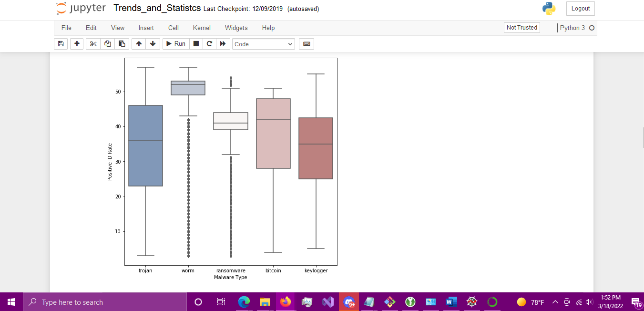
Task: Click the worm box in the plot
Action: pyautogui.click(x=188, y=88)
